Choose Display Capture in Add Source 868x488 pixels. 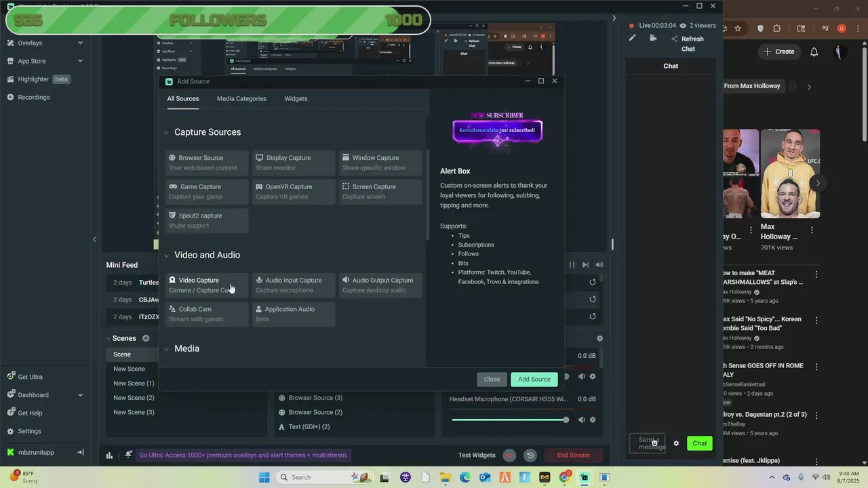click(x=294, y=163)
